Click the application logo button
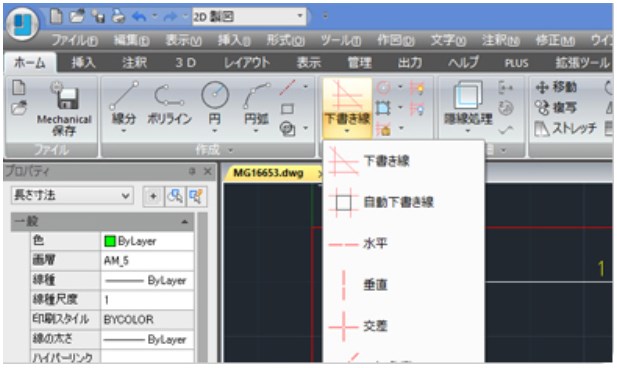 [x=22, y=24]
